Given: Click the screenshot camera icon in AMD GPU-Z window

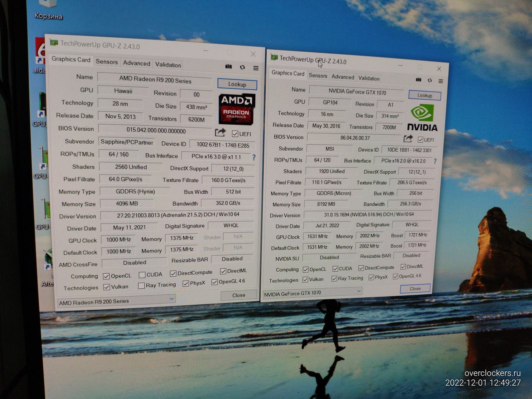Looking at the screenshot, I should (228, 66).
